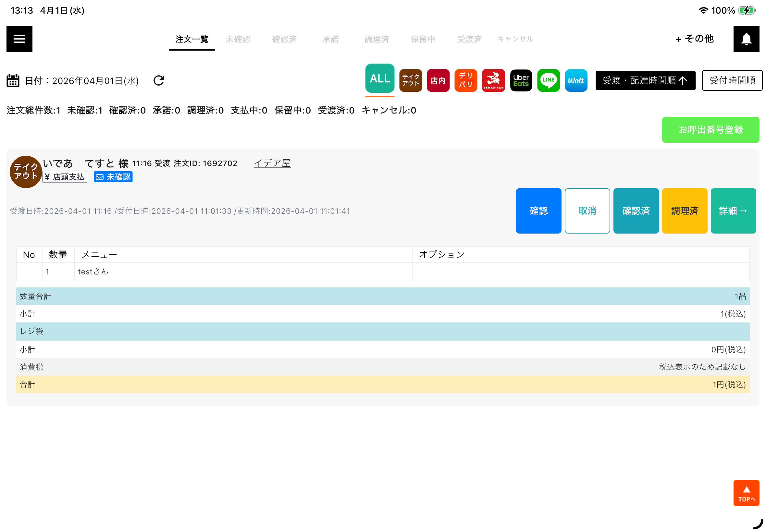Screen dimensions: 766x532
Task: Click お呼出番号登録 button
Action: 710,130
